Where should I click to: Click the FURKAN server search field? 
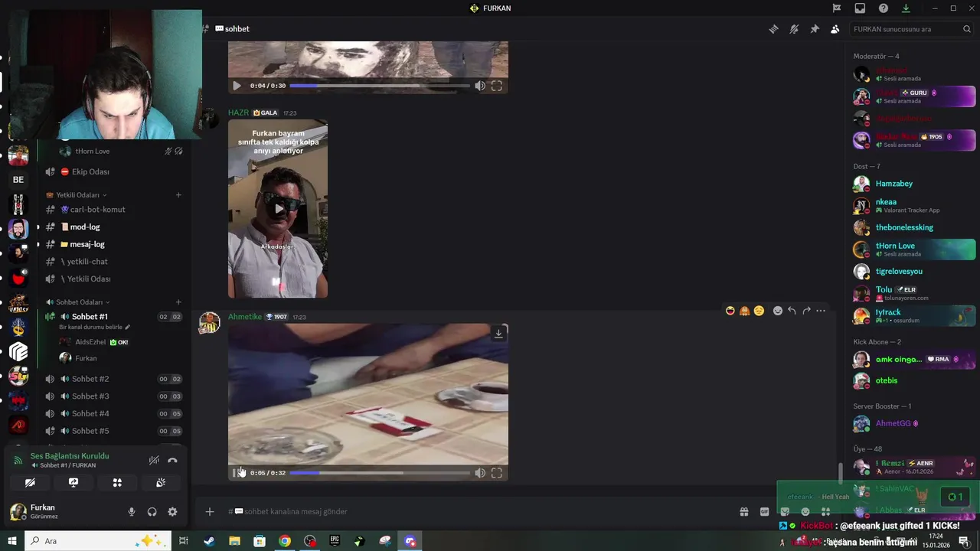911,29
